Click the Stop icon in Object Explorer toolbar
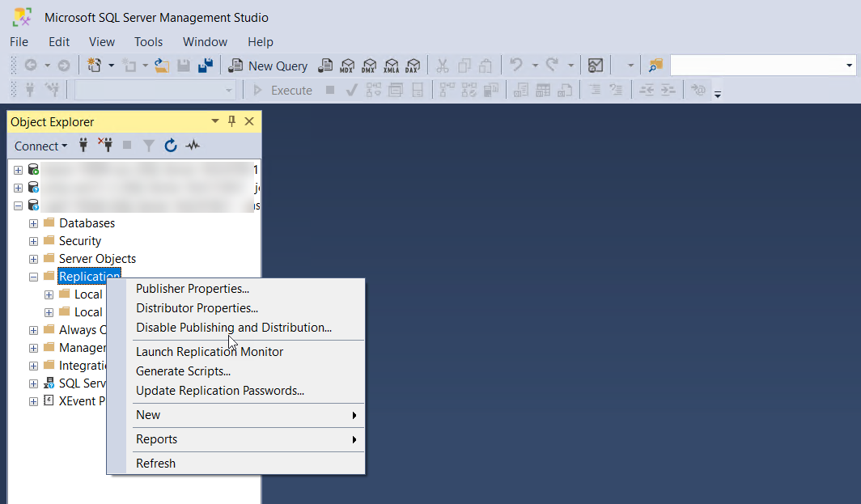861x504 pixels. point(127,145)
